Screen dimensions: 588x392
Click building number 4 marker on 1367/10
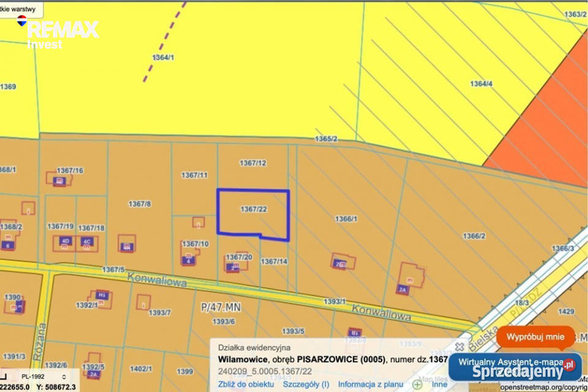coord(188,261)
